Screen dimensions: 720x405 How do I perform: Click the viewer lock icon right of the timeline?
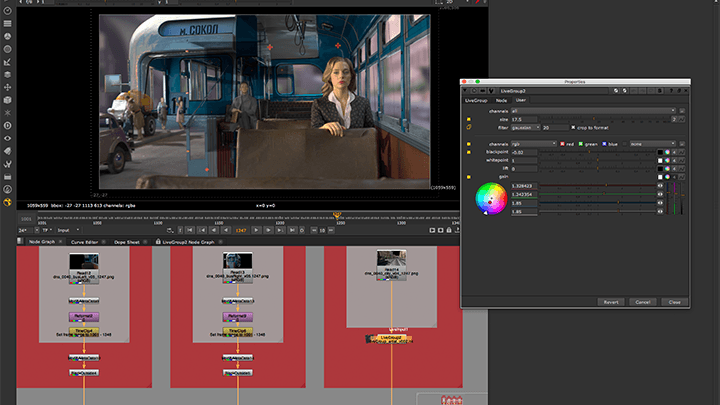(x=449, y=230)
